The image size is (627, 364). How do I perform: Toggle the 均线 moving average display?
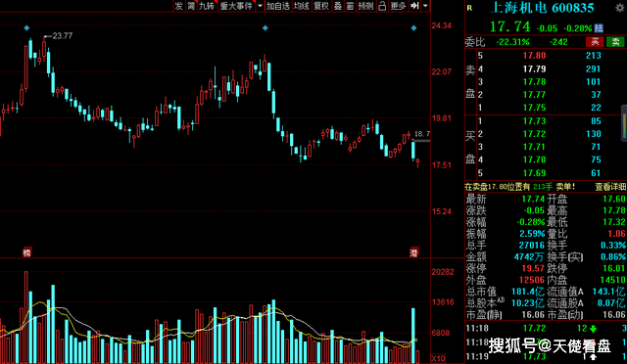tap(301, 6)
